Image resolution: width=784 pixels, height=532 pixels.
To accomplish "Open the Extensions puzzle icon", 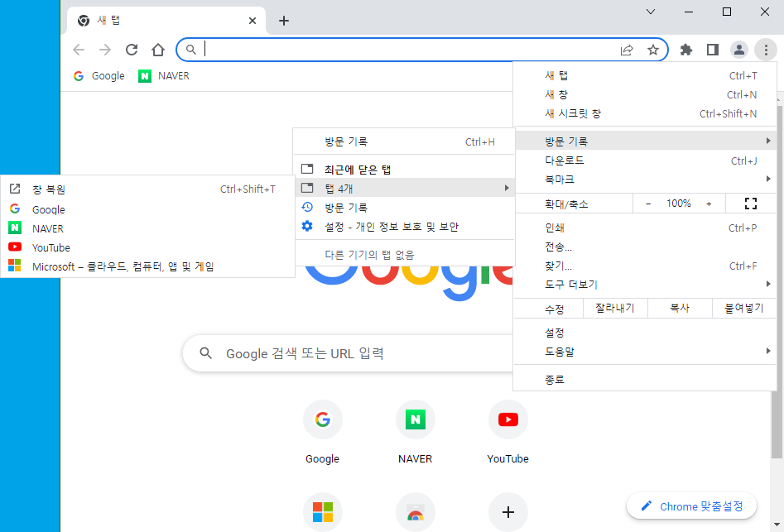I will point(686,50).
